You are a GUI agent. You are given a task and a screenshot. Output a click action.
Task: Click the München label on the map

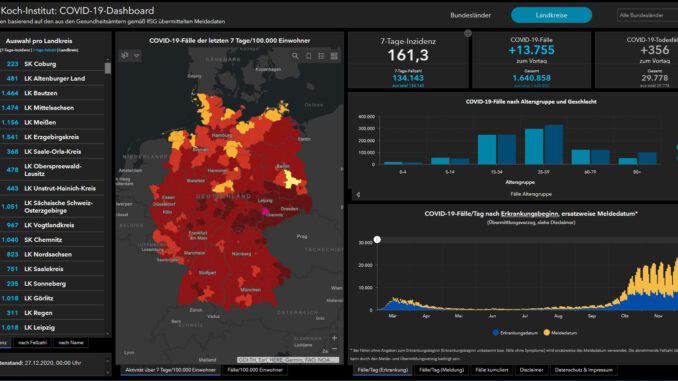[x=250, y=289]
